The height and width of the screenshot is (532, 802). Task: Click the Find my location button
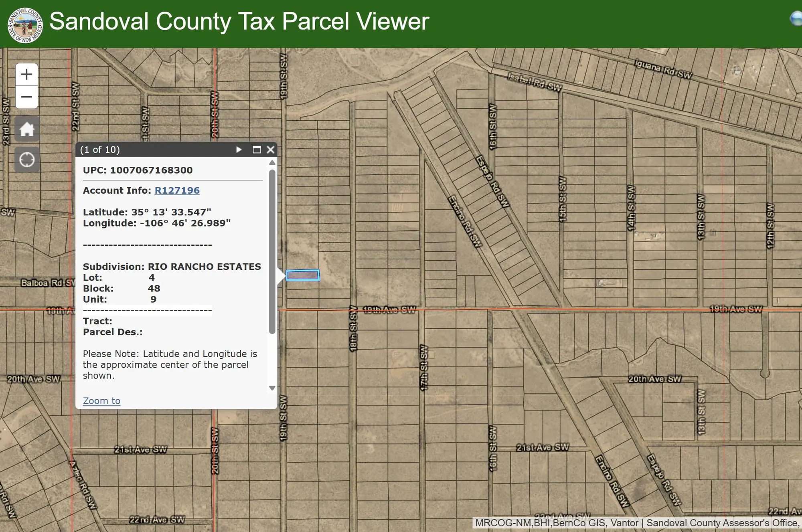(27, 160)
